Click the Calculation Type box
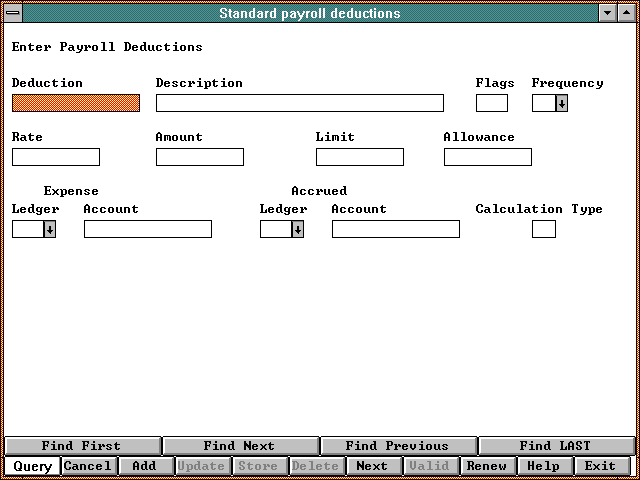The height and width of the screenshot is (480, 640). click(543, 229)
